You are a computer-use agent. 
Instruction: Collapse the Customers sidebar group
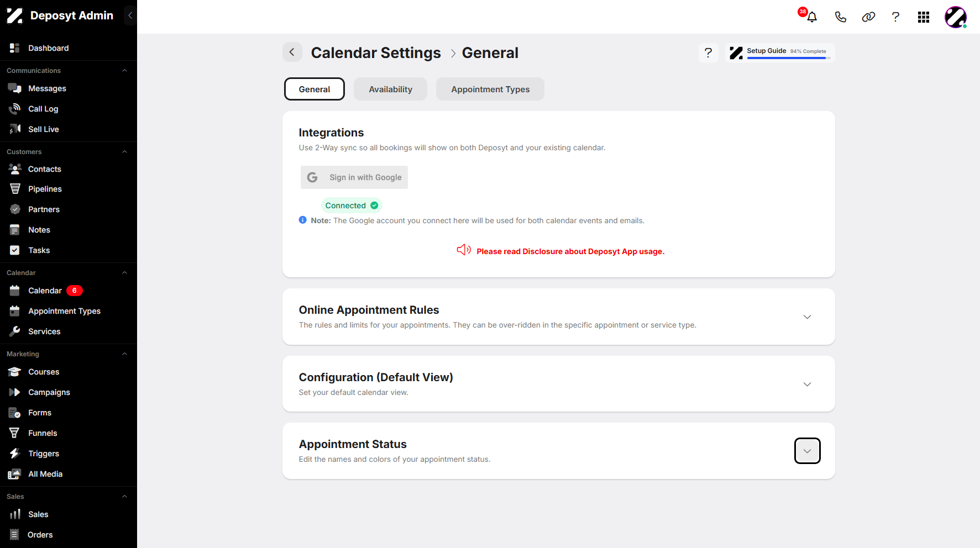[x=124, y=152]
